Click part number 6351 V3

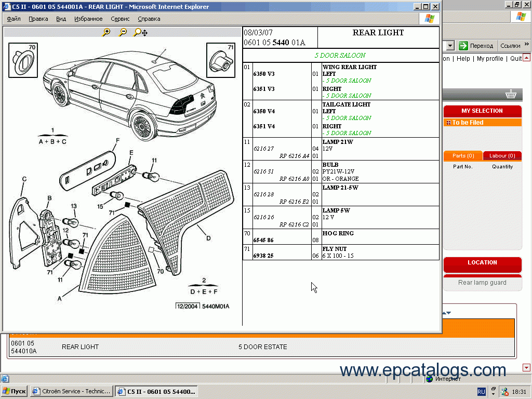(x=264, y=89)
